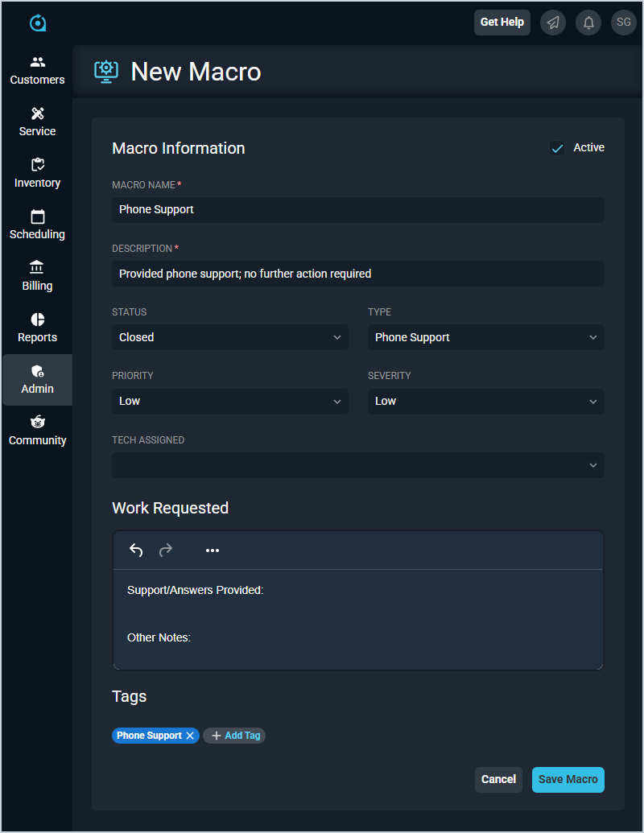The image size is (644, 833).
Task: Open more options ellipsis in editor
Action: (213, 551)
